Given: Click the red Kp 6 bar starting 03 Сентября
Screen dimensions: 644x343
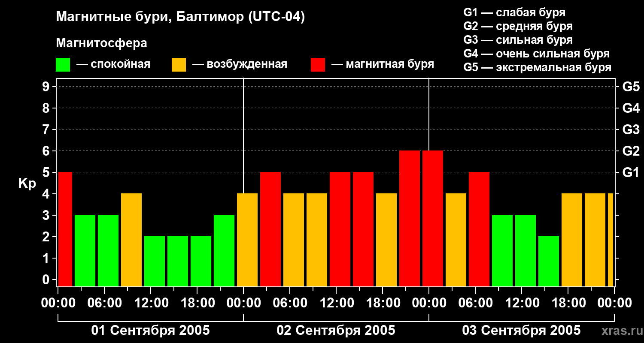Looking at the screenshot, I should click(433, 218).
